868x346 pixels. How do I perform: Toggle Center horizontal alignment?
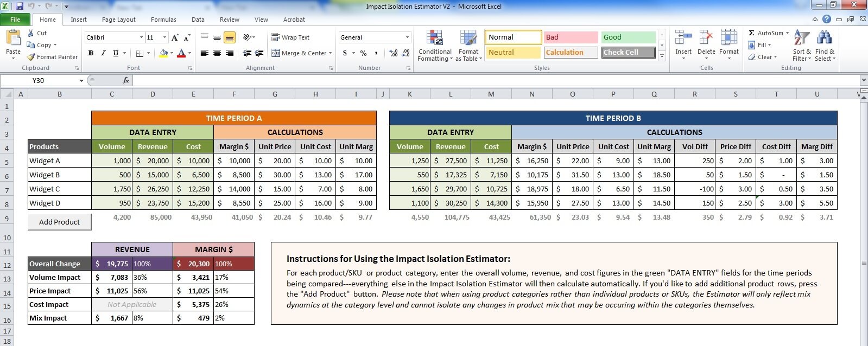coord(217,53)
